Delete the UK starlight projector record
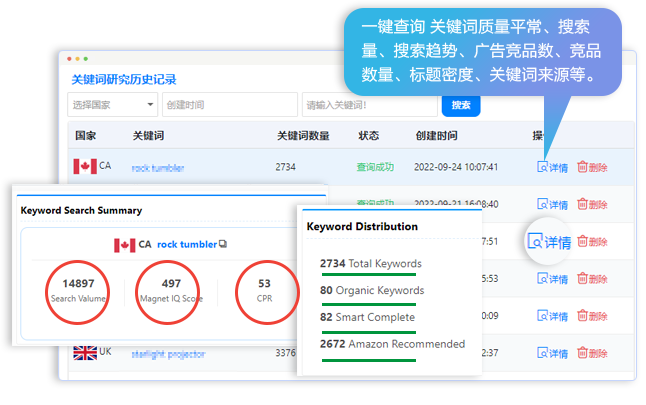 [592, 352]
